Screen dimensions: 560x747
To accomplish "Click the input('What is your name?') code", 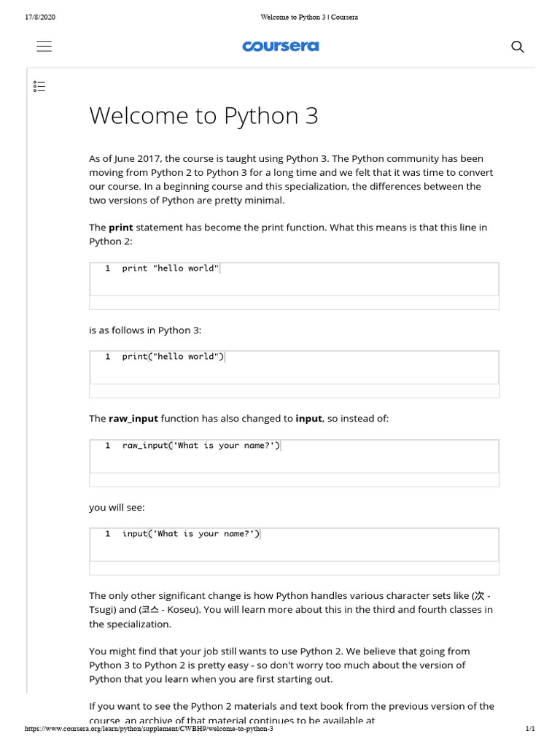I will [190, 534].
